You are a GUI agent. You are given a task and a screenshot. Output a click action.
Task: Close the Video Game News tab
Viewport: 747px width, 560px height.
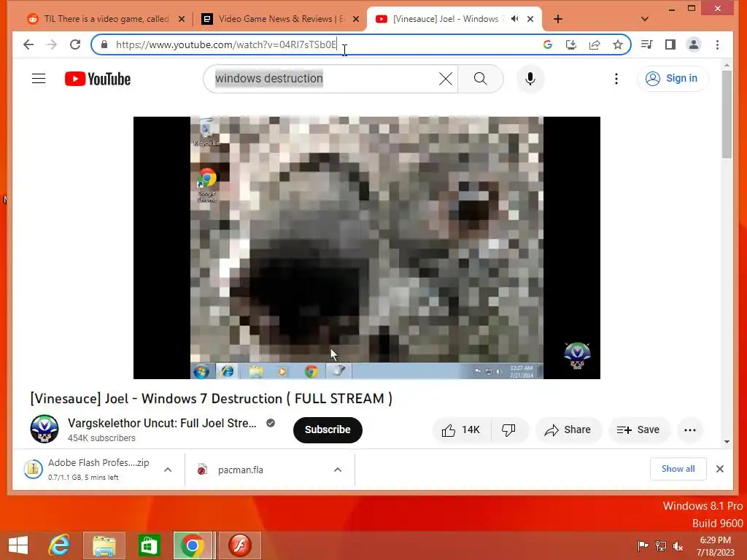[x=356, y=19]
